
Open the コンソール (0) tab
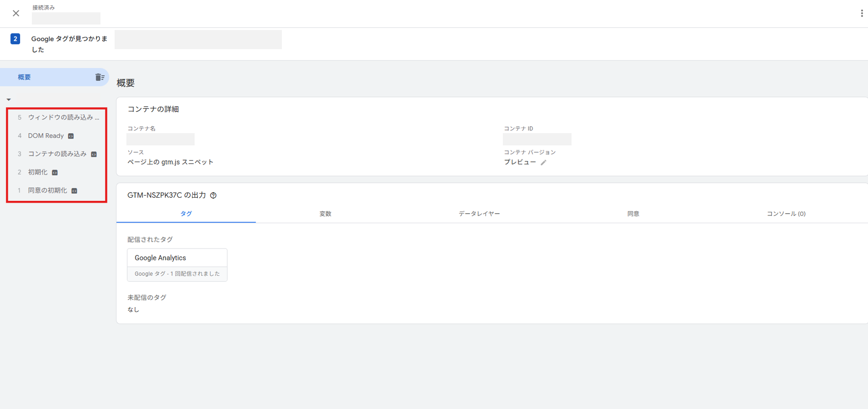[786, 214]
